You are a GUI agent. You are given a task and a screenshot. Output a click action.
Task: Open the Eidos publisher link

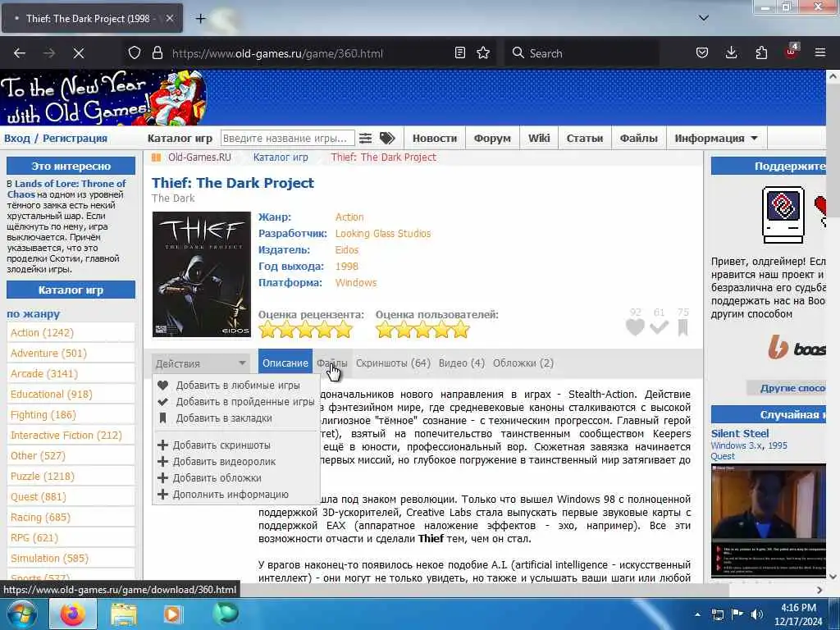click(347, 250)
